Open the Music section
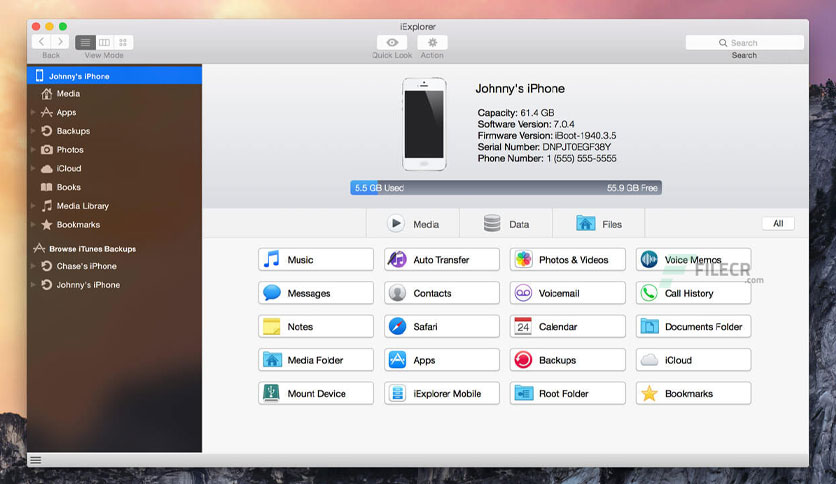This screenshot has height=484, width=836. (316, 260)
